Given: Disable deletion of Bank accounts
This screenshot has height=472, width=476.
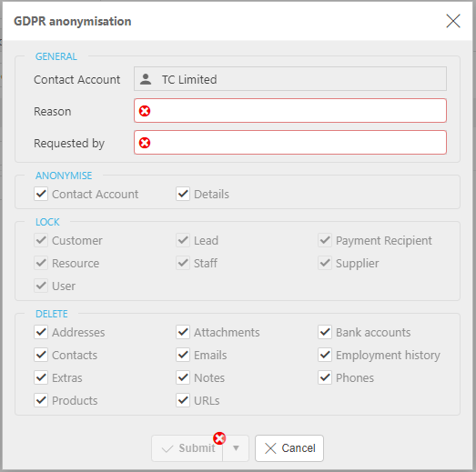Looking at the screenshot, I should coord(325,332).
